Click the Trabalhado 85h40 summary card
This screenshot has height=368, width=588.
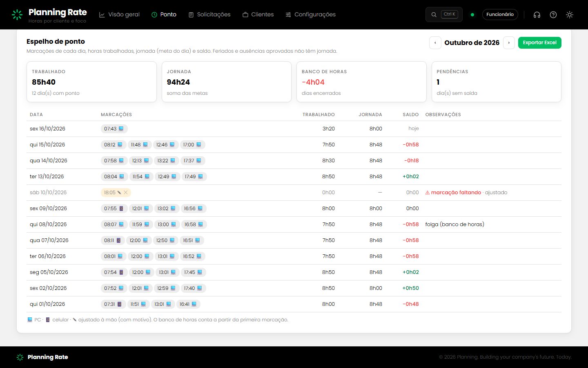tap(91, 82)
